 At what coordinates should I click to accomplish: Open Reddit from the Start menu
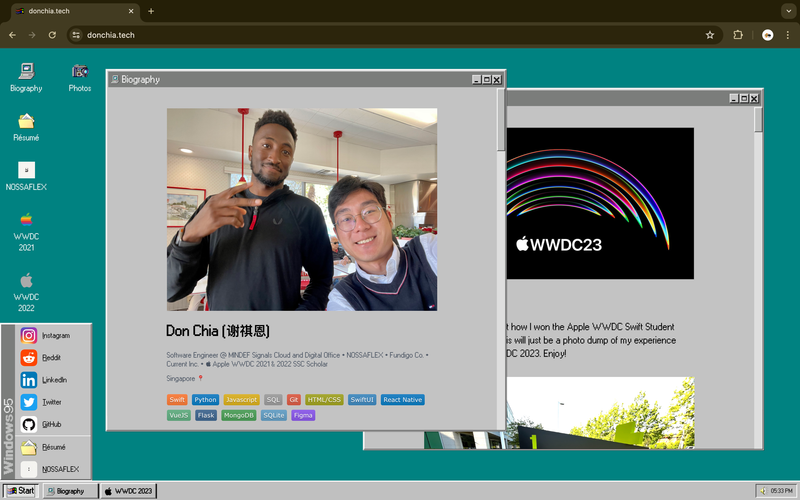click(53, 358)
